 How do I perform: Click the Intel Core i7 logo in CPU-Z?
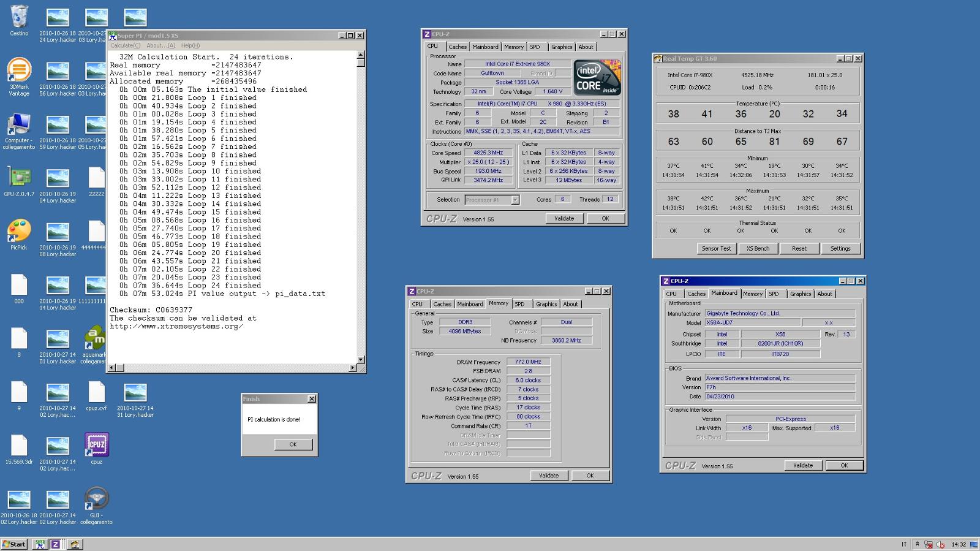[x=597, y=78]
